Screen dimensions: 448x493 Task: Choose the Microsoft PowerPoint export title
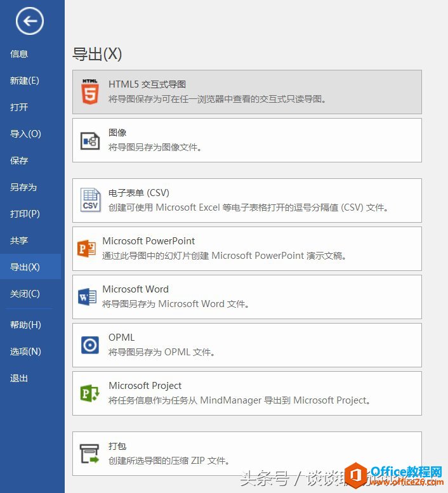click(148, 241)
